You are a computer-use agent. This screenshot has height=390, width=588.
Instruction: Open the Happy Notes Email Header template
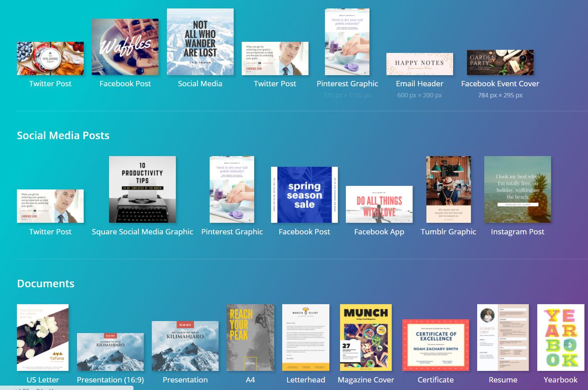coord(419,64)
